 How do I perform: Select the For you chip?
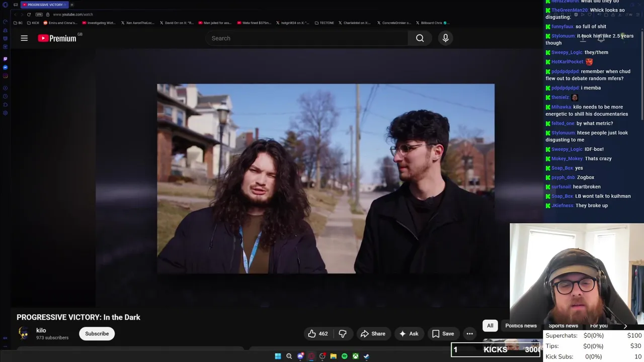(599, 326)
